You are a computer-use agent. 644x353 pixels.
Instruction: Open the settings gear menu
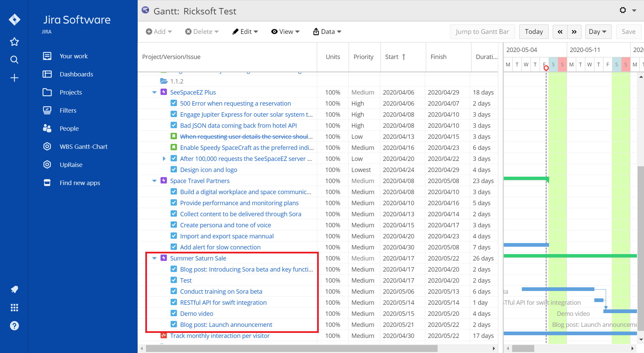(x=623, y=10)
